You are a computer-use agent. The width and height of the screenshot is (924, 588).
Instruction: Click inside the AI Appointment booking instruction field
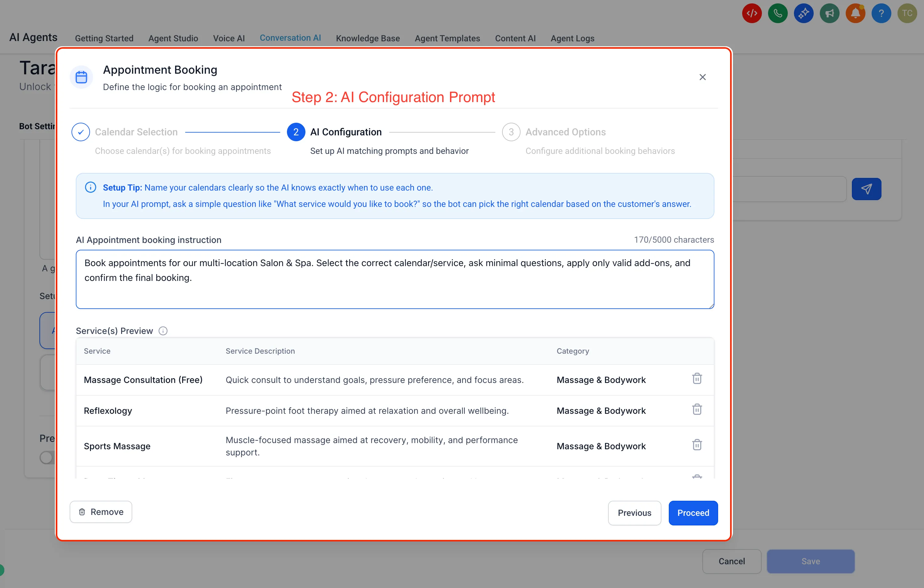click(395, 279)
